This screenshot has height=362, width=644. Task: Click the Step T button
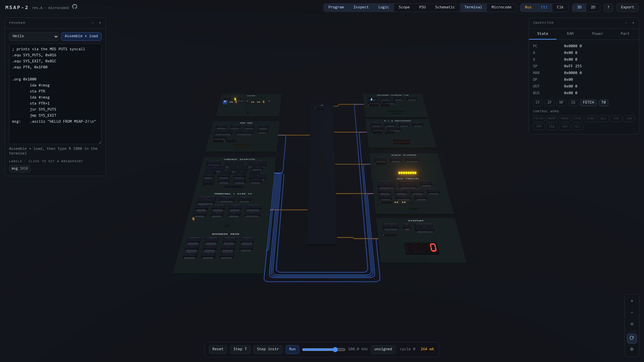point(240,349)
